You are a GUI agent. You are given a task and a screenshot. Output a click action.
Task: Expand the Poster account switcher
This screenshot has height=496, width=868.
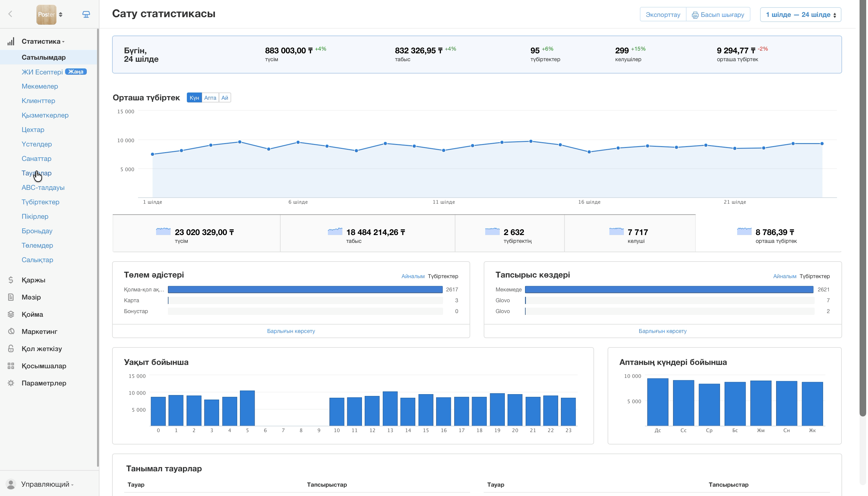[x=50, y=14]
